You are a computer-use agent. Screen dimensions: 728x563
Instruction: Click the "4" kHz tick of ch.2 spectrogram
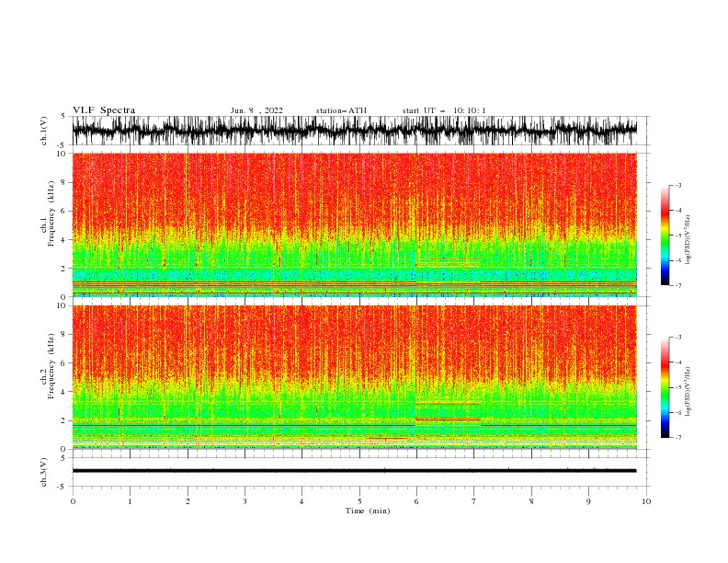coord(63,392)
